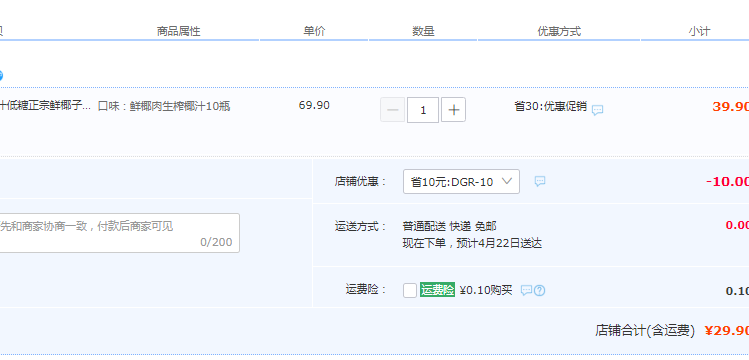749x360 pixels.
Task: Decrease quantity with the minus button
Action: [393, 110]
